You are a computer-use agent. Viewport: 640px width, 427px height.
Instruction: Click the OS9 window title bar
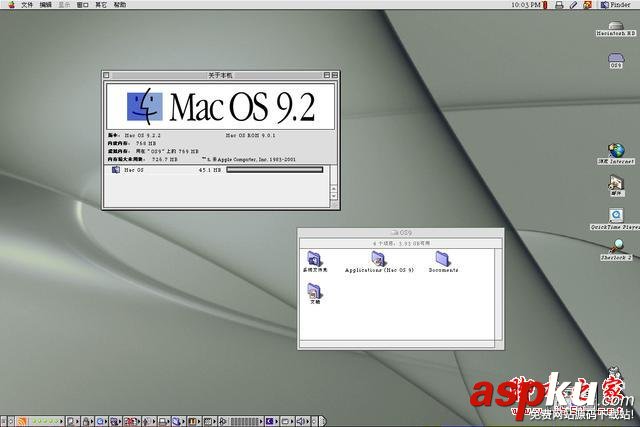click(x=401, y=232)
